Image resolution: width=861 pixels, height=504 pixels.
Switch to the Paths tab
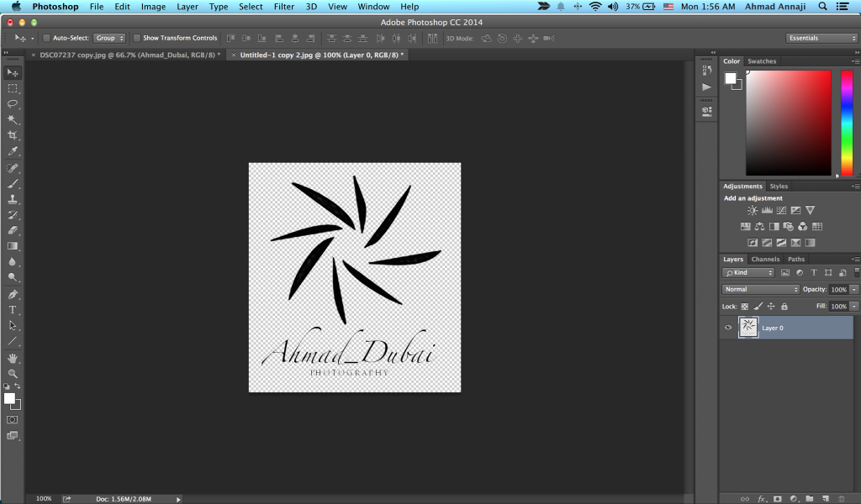796,259
